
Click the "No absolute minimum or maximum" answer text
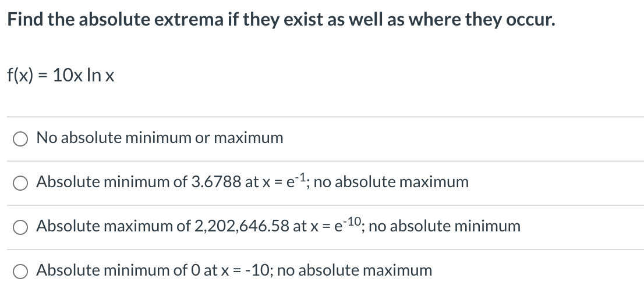pos(160,138)
